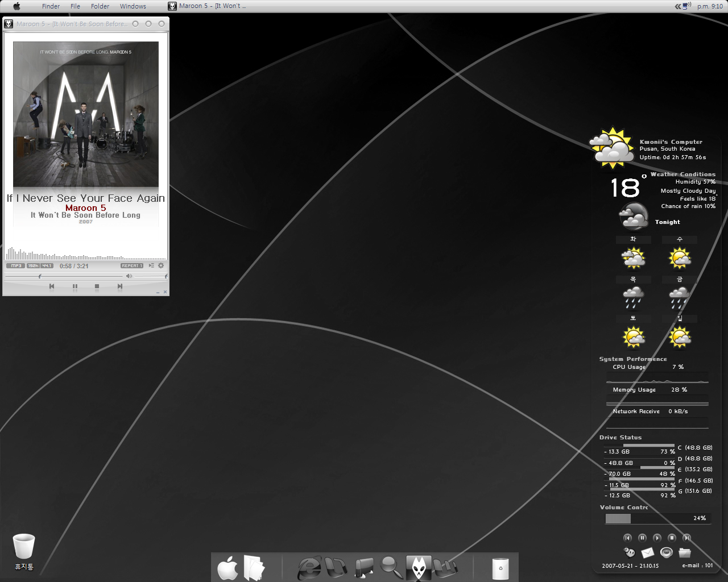Click the e-mail : 101 counter
This screenshot has height=582, width=728.
[x=697, y=566]
